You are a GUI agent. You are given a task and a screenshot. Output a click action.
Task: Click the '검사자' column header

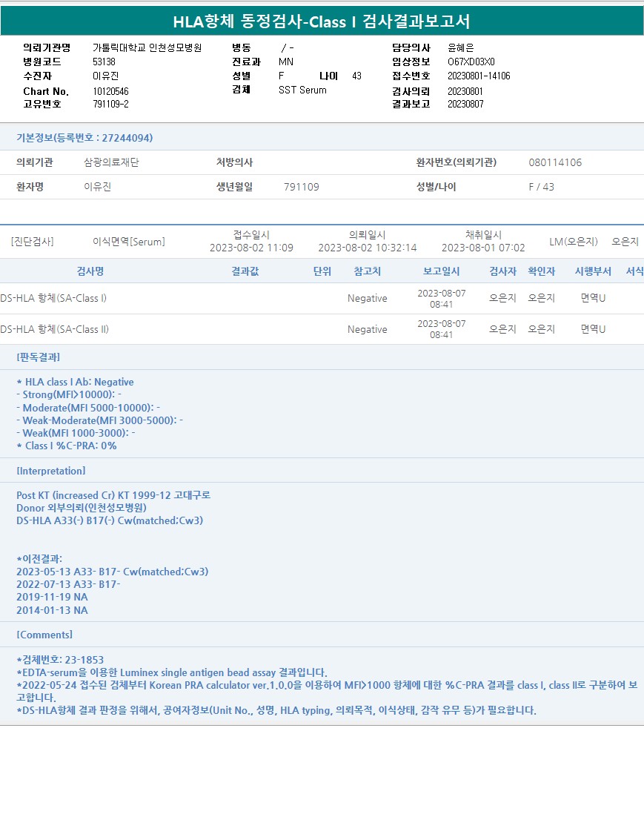[502, 271]
